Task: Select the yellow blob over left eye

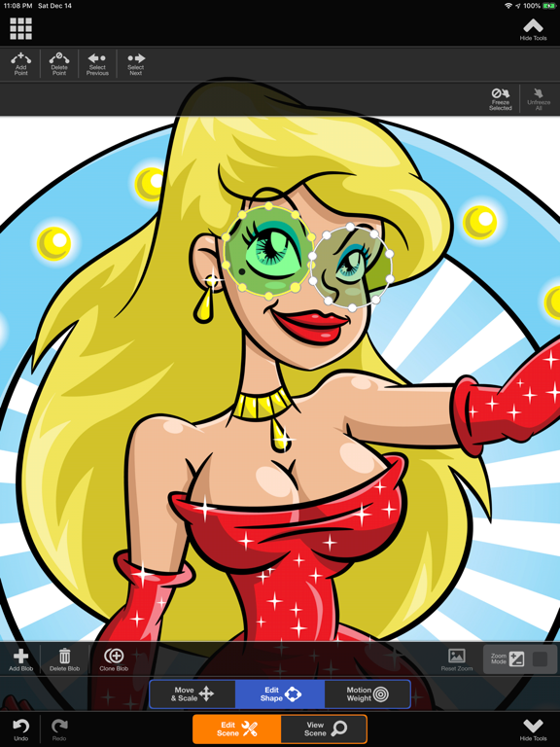Action: pos(268,251)
